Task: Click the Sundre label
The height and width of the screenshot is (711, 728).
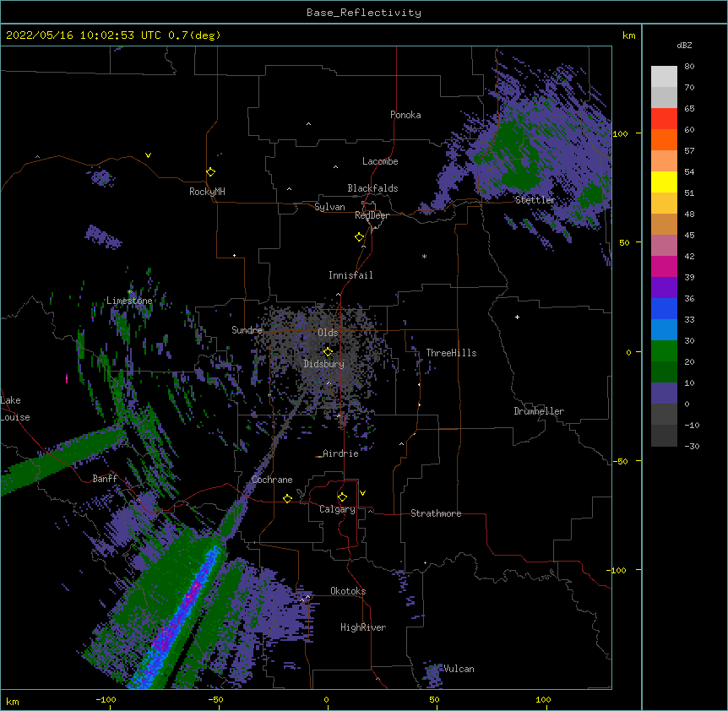Action: (x=247, y=330)
